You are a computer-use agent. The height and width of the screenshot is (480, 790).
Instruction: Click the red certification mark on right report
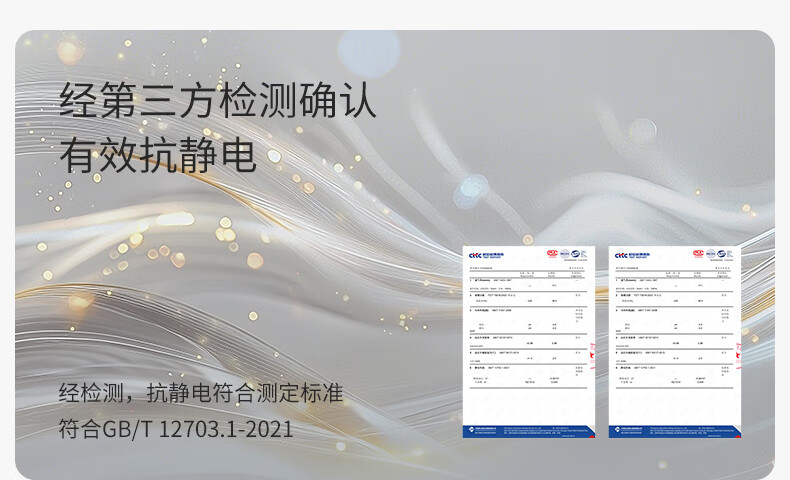(698, 254)
